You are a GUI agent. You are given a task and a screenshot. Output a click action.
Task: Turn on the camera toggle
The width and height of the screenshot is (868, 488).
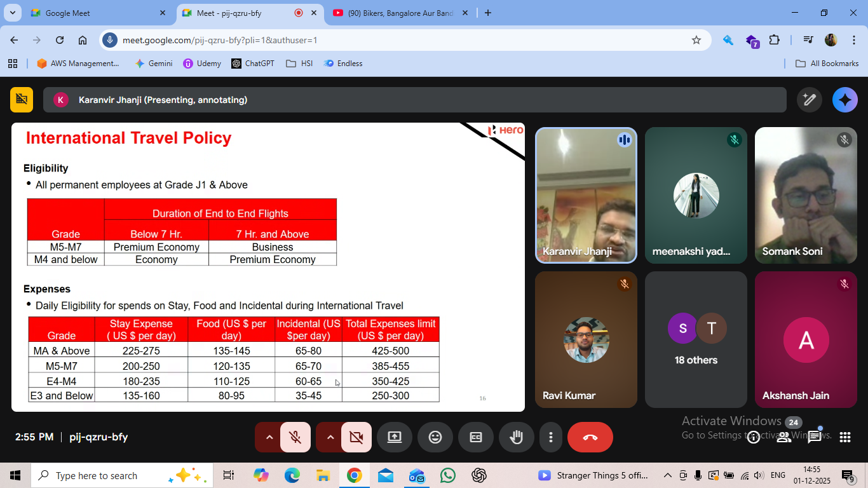[x=356, y=437]
